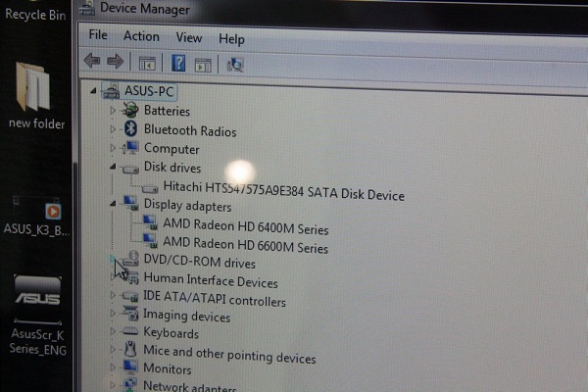This screenshot has height=392, width=588.
Task: Collapse the Display adapters node
Action: click(x=113, y=203)
